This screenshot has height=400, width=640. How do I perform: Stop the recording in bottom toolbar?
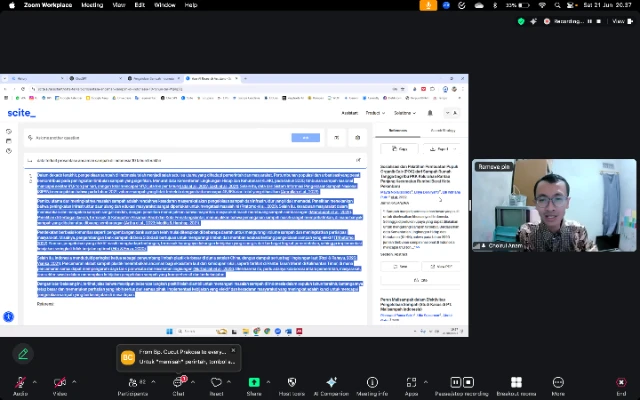pos(468,382)
